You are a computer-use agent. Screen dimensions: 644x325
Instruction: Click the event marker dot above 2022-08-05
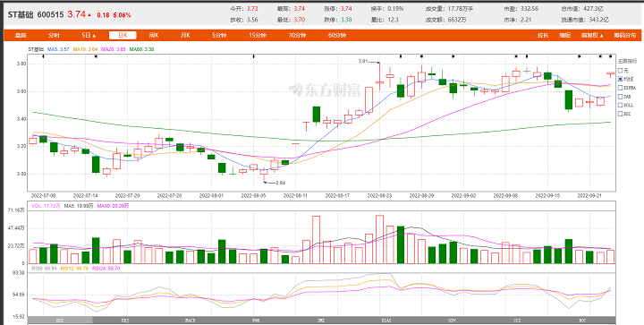click(253, 56)
